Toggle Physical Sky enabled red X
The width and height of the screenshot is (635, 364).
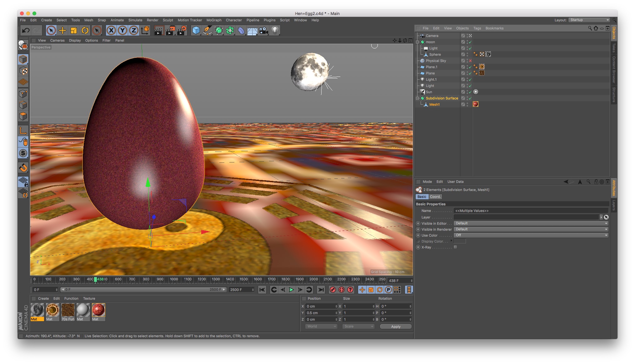coord(470,61)
